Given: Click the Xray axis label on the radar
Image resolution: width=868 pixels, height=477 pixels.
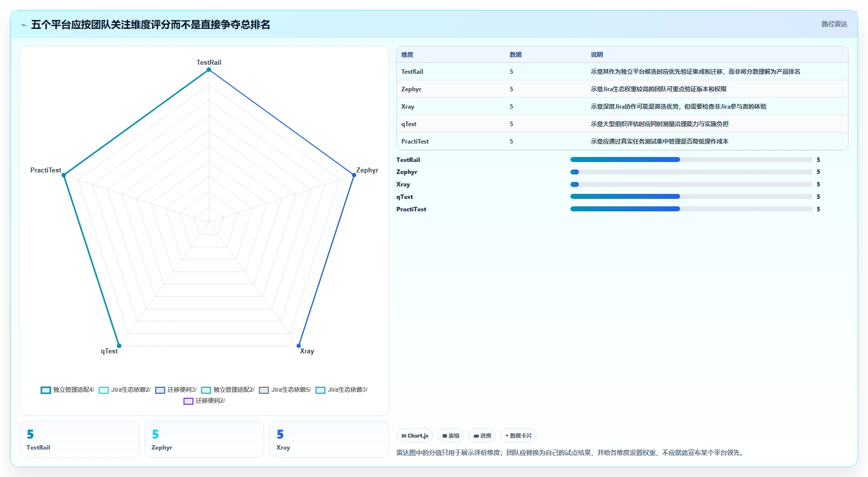Looking at the screenshot, I should click(307, 351).
